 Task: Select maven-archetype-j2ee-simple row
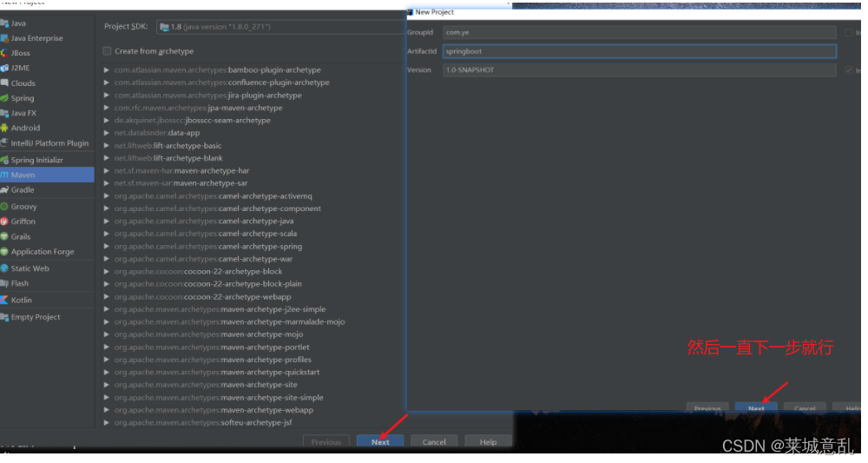click(x=220, y=309)
